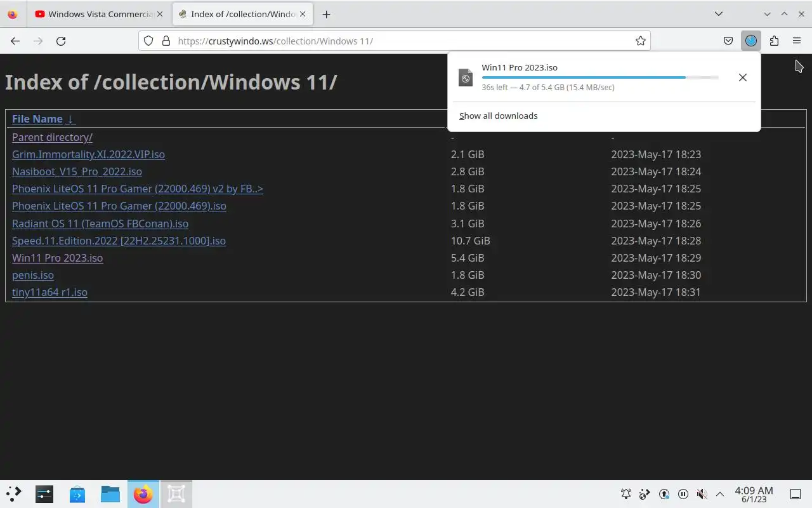
Task: Click the system tray updates icon
Action: [x=664, y=494]
